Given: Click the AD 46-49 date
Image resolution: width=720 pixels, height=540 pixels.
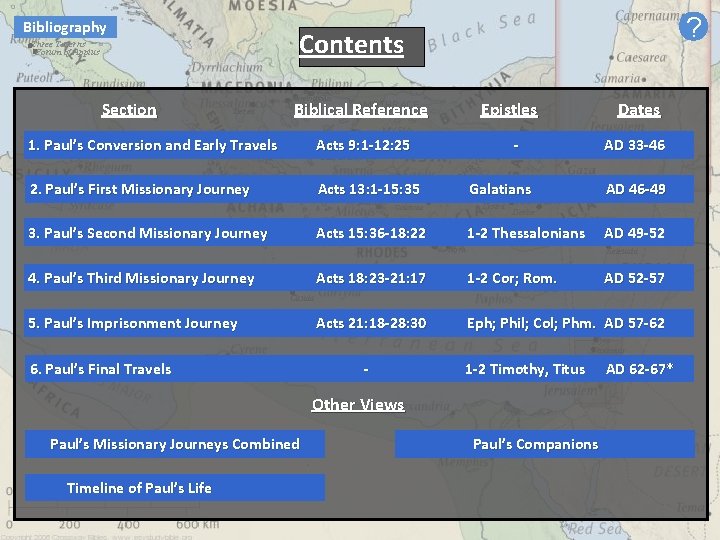Looking at the screenshot, I should (x=636, y=189).
